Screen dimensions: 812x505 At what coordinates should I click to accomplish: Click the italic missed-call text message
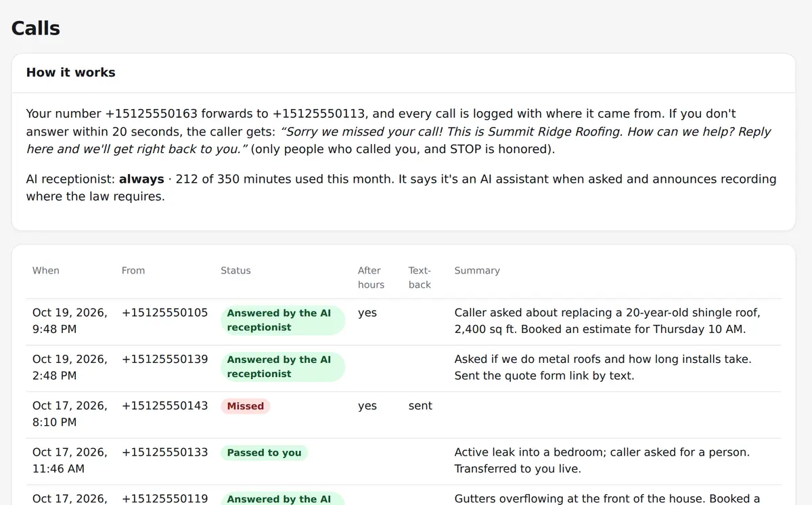tap(399, 140)
